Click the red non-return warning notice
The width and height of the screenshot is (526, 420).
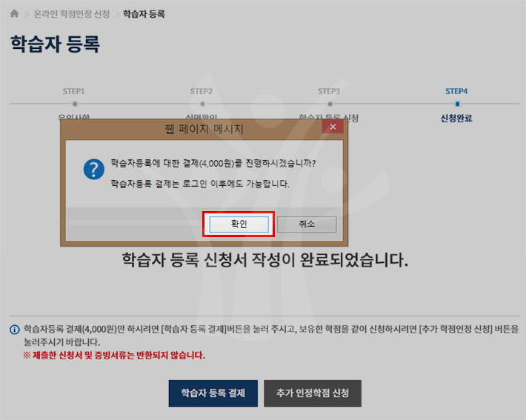coord(114,356)
